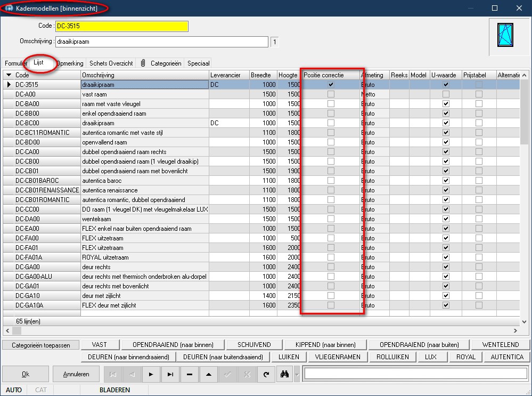Image resolution: width=532 pixels, height=396 pixels.
Task: Click the number 1 button beside Omschrijving
Action: click(274, 42)
